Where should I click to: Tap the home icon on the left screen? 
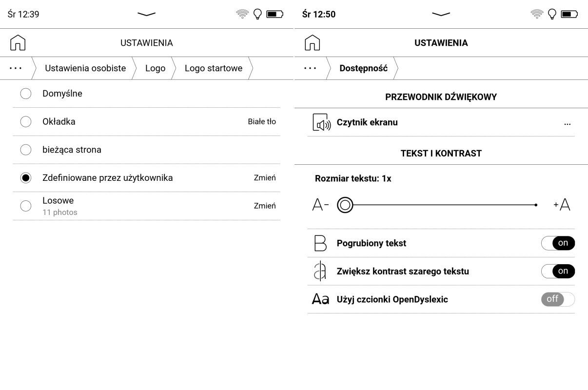tap(18, 43)
